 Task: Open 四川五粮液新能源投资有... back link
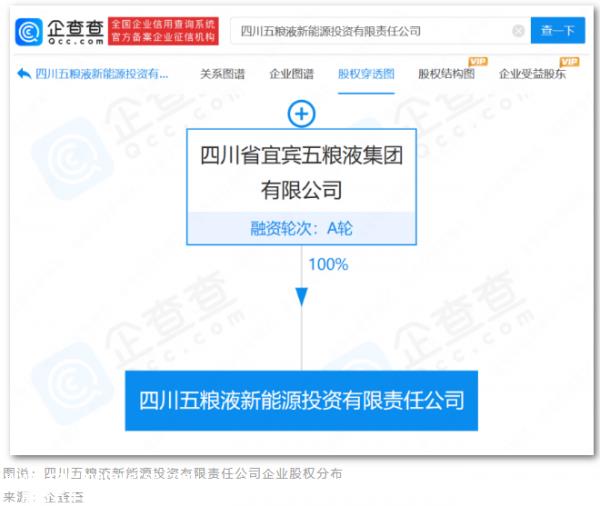coord(101,73)
